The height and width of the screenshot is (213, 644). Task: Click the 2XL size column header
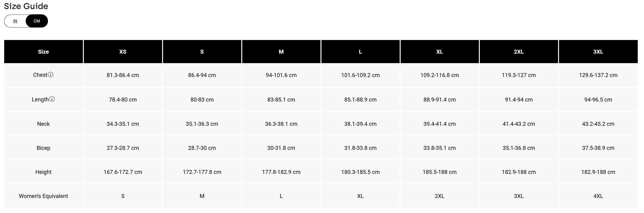tap(519, 52)
